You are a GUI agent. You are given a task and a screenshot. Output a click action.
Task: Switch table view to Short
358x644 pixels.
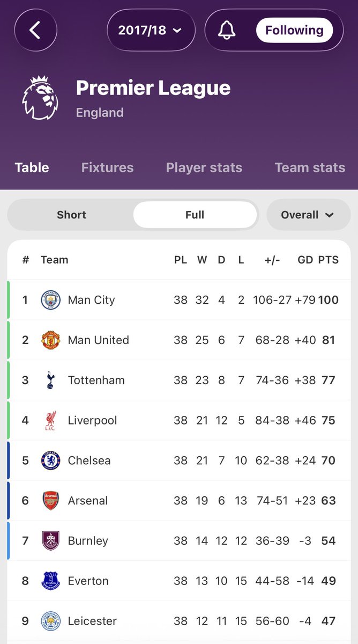point(71,215)
